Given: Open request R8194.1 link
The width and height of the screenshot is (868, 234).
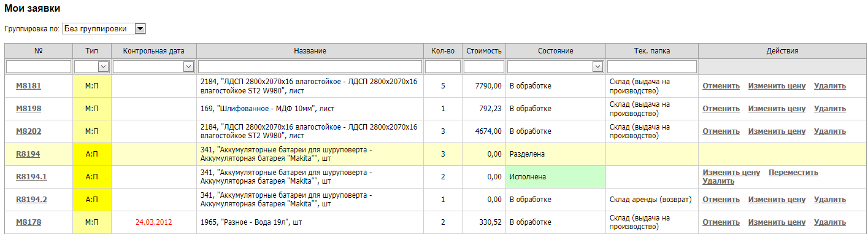Looking at the screenshot, I should click(31, 177).
